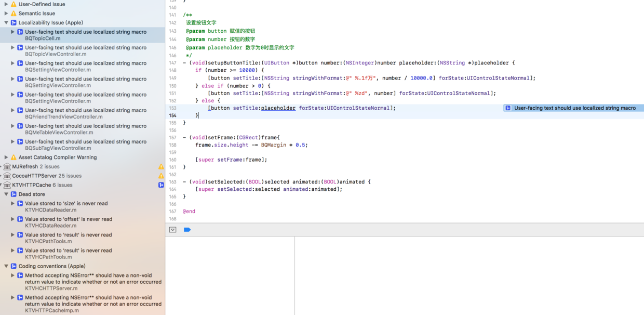The width and height of the screenshot is (644, 315).
Task: Expand the BQSubTagViewController.m issue
Action: (x=12, y=141)
